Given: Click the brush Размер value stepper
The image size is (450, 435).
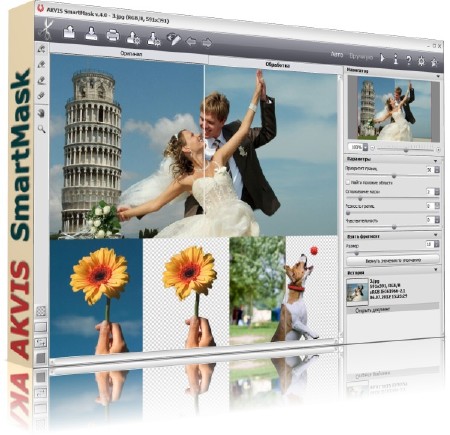Looking at the screenshot, I should pos(437,244).
